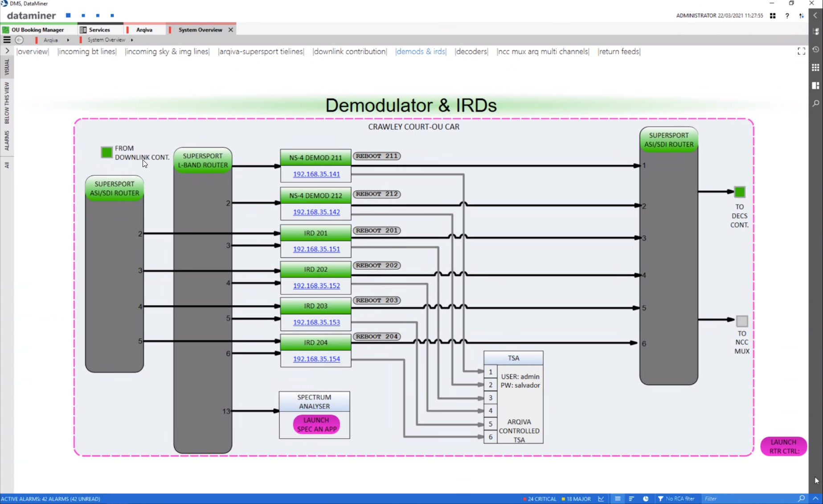823x504 pixels.
Task: Click the FROM DOWNLINK CONT. green square
Action: pos(106,152)
